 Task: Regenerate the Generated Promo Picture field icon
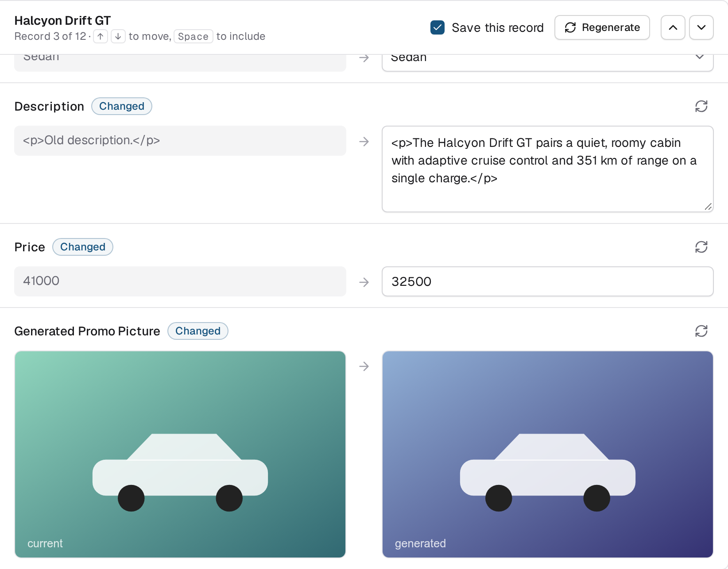(701, 331)
